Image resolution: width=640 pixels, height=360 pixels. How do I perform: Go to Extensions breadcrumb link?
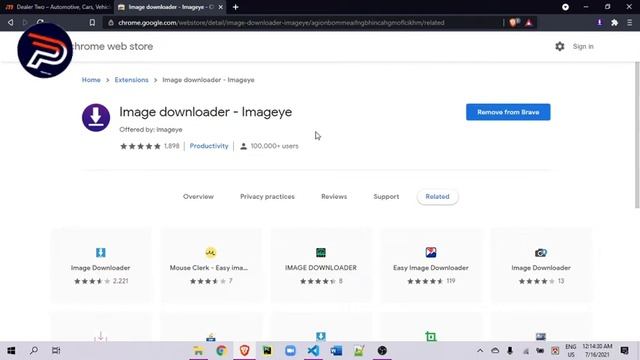click(131, 80)
